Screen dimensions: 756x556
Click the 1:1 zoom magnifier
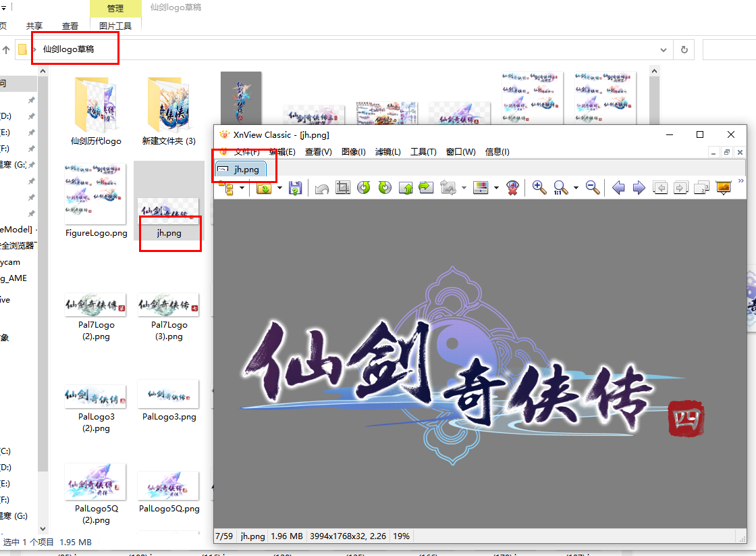pyautogui.click(x=560, y=188)
